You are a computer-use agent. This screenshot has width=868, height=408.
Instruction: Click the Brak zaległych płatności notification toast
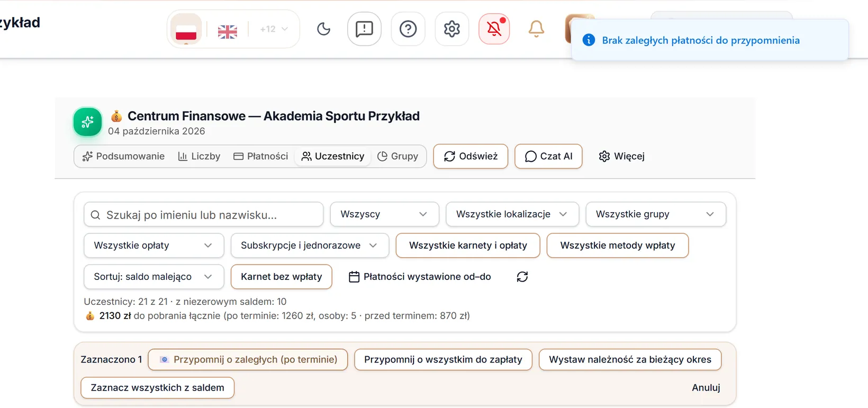pyautogui.click(x=710, y=40)
